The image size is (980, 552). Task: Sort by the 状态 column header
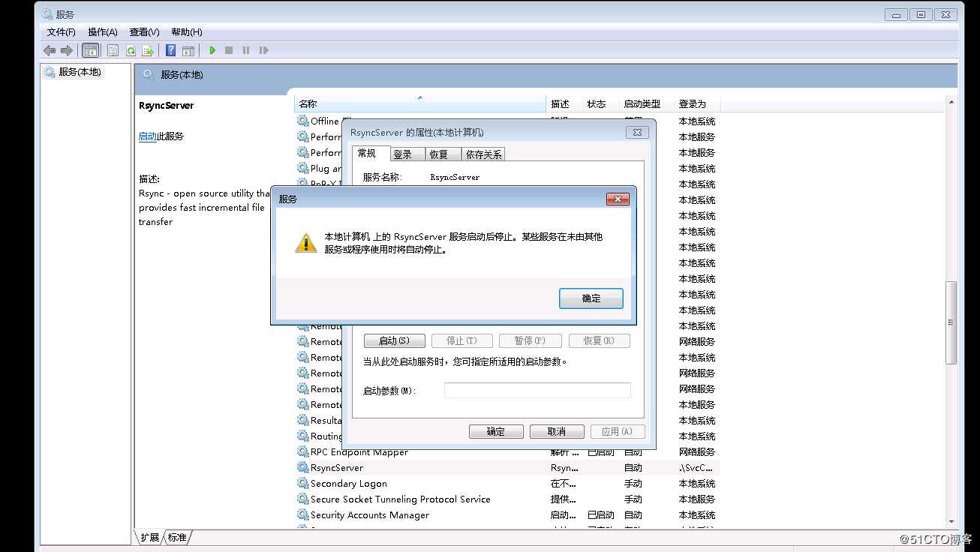point(600,104)
